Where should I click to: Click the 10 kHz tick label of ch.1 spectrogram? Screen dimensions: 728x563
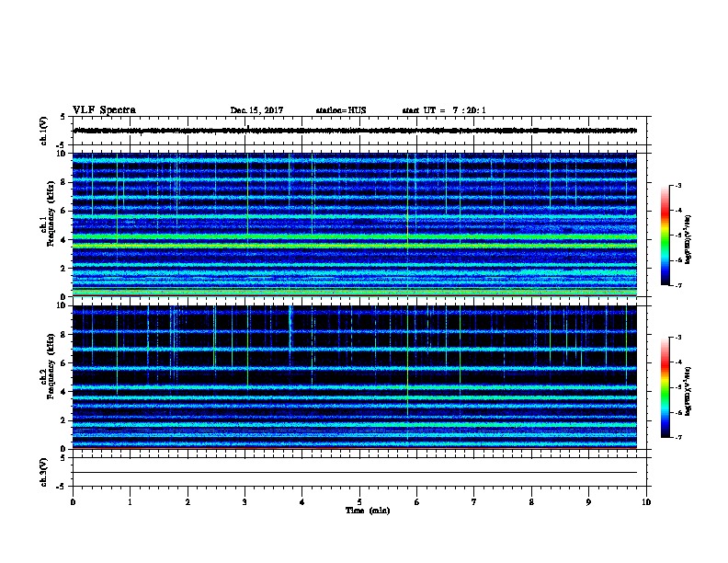pyautogui.click(x=62, y=154)
